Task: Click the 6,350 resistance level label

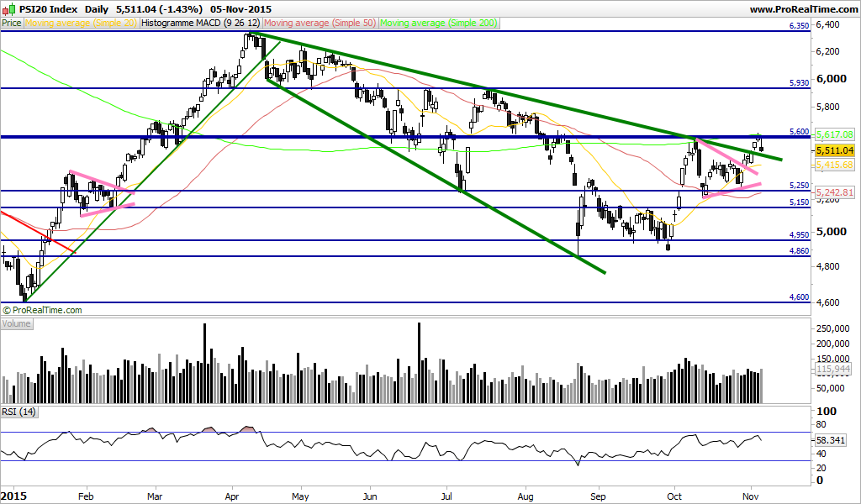Action: pos(799,26)
